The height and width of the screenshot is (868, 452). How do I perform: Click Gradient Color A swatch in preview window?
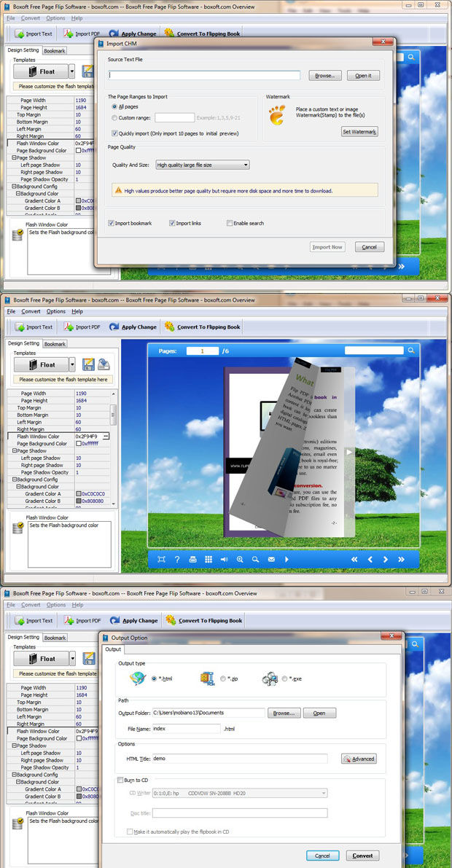tap(79, 494)
